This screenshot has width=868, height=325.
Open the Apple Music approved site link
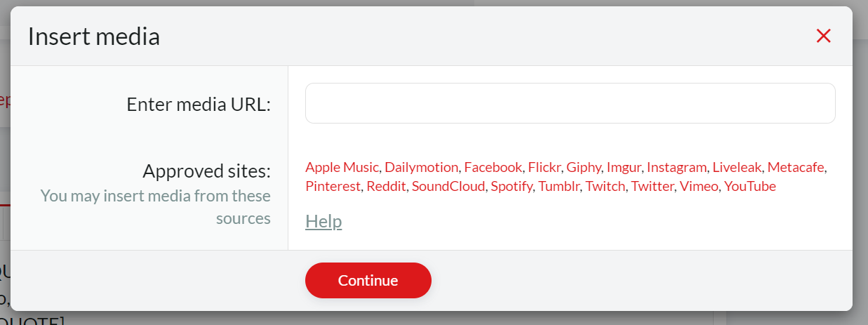point(342,167)
